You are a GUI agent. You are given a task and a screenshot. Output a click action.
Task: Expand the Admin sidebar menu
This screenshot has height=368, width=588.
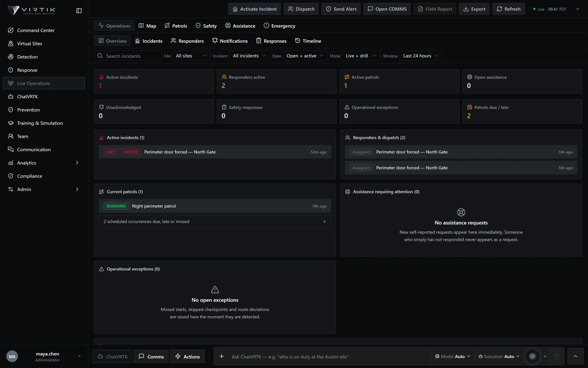click(x=44, y=189)
